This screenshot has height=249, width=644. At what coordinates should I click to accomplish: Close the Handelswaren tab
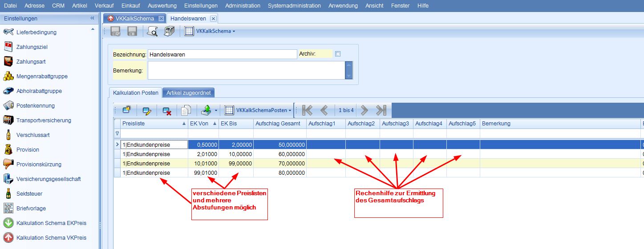(213, 19)
